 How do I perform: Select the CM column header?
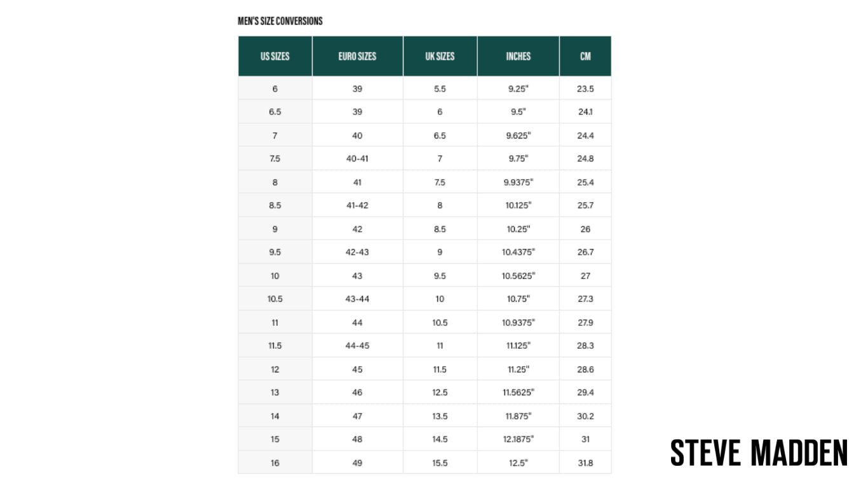585,56
